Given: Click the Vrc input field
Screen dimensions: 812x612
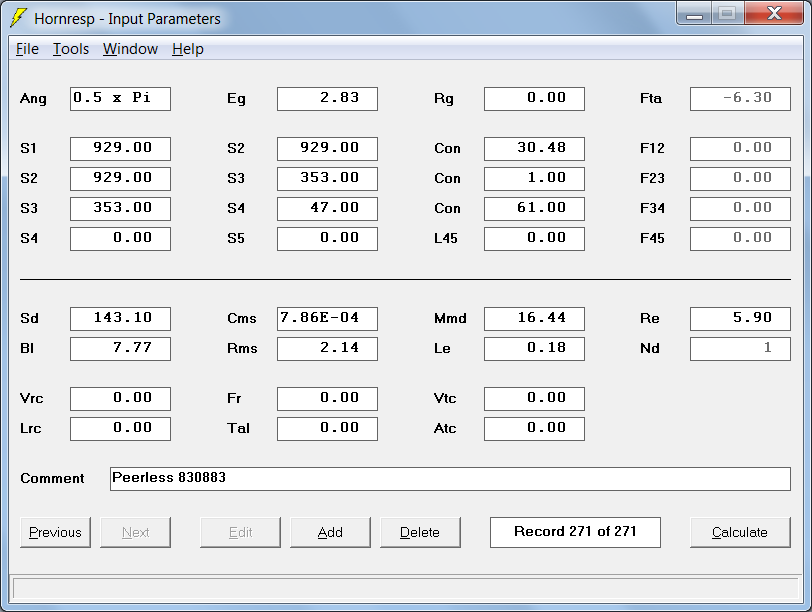Looking at the screenshot, I should point(120,399).
